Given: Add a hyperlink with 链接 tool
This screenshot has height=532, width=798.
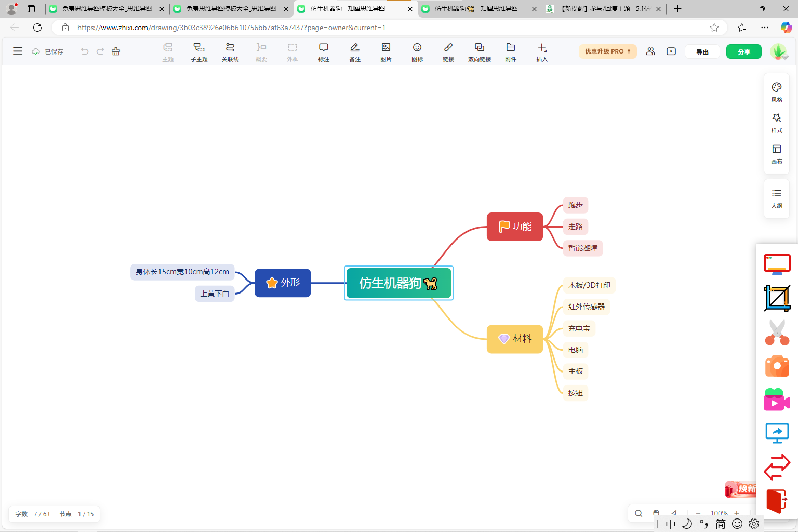Looking at the screenshot, I should point(448,52).
